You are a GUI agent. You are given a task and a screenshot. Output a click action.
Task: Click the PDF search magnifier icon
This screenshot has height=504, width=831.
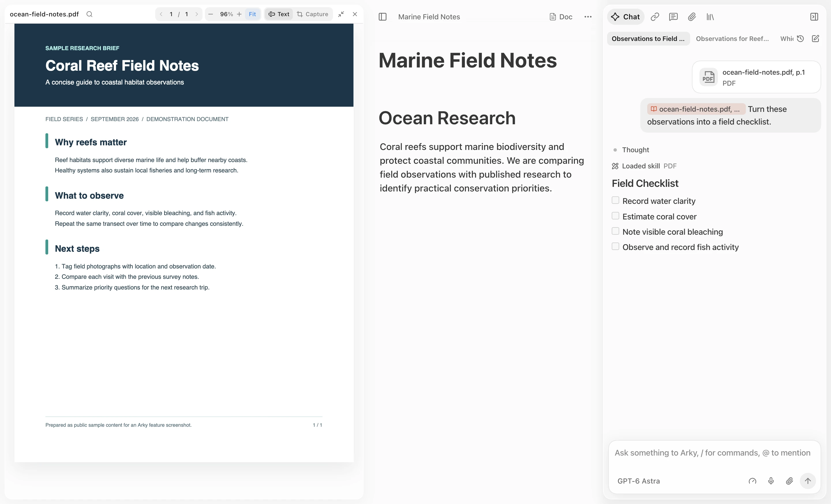pos(89,14)
